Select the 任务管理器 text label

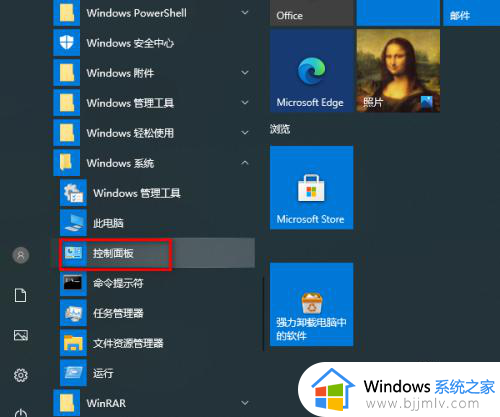(118, 313)
